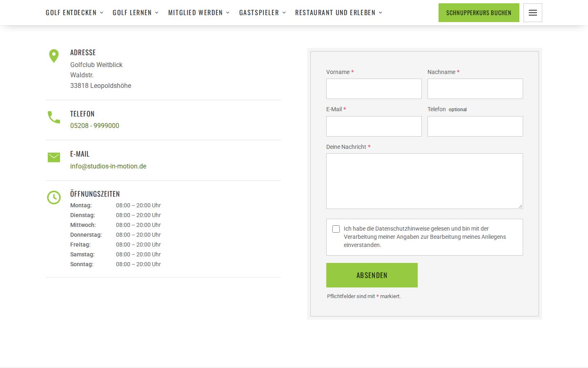Expand the Gastspieler menu
Image resolution: width=588 pixels, height=368 pixels.
point(263,13)
